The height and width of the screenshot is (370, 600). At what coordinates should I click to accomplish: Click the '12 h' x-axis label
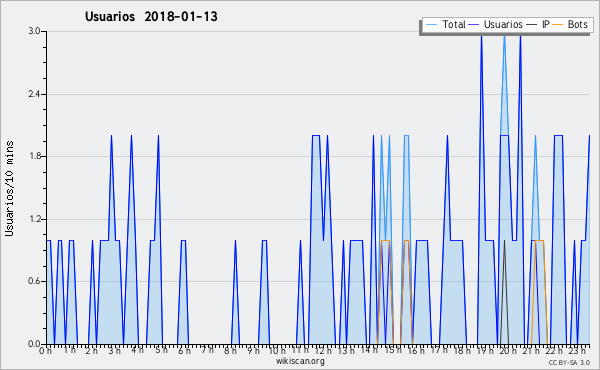click(324, 351)
